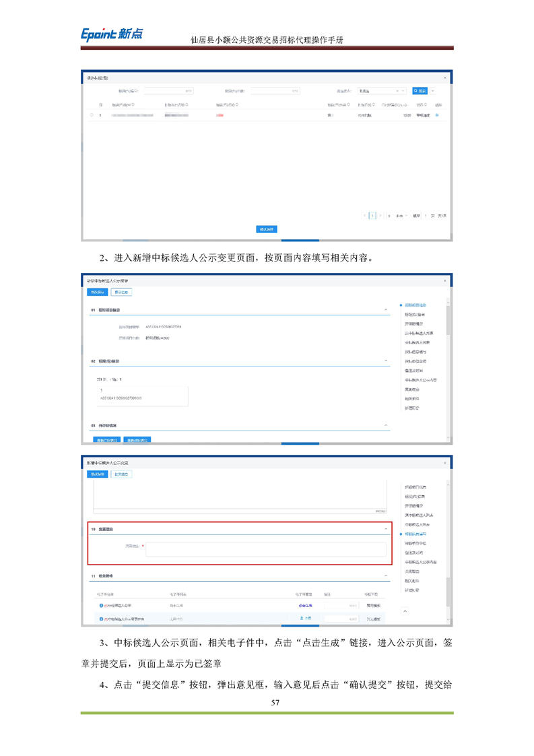The image size is (534, 756).
Task: Click the back-to-top arrow button in bottom dialog
Action: click(405, 611)
